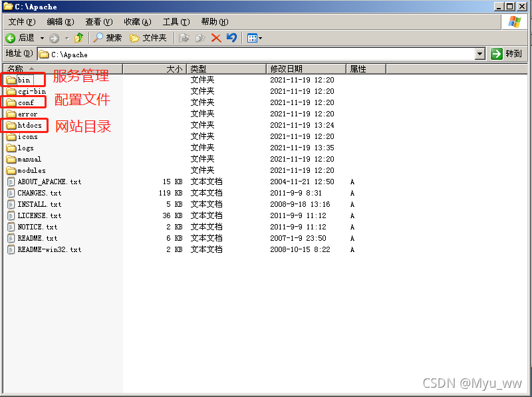Click the 36 KB size cell
The height and width of the screenshot is (397, 532).
pyautogui.click(x=172, y=215)
